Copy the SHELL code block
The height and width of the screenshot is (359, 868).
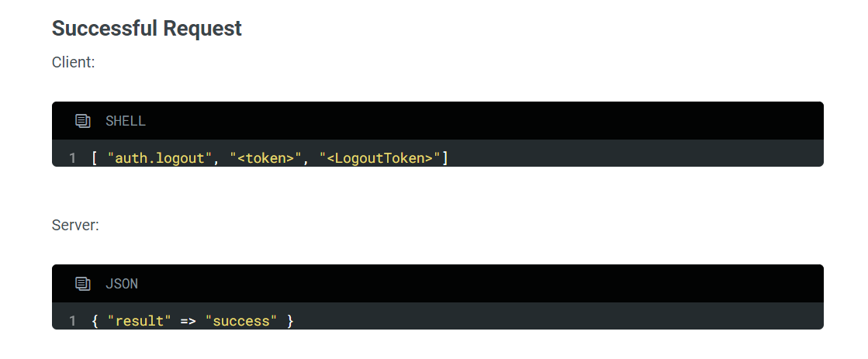[x=82, y=121]
